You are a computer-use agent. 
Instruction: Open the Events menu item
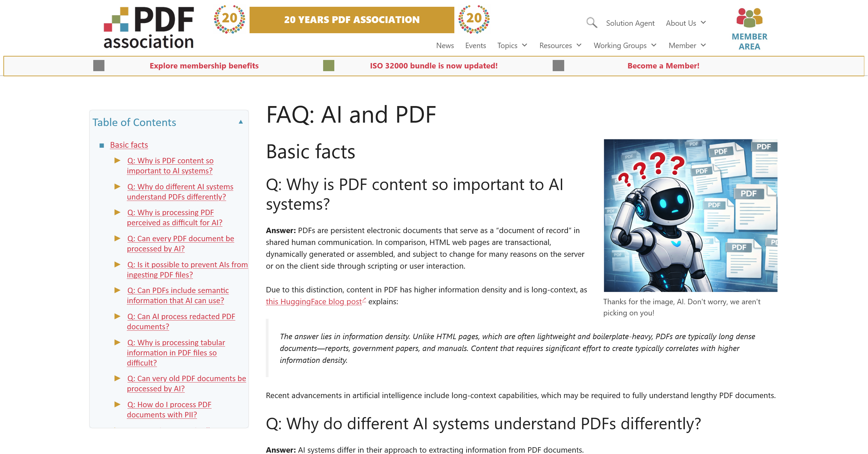(x=475, y=45)
